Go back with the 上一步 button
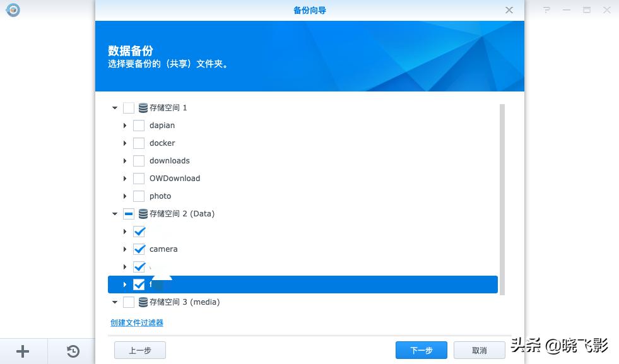The image size is (619, 364). (x=139, y=349)
